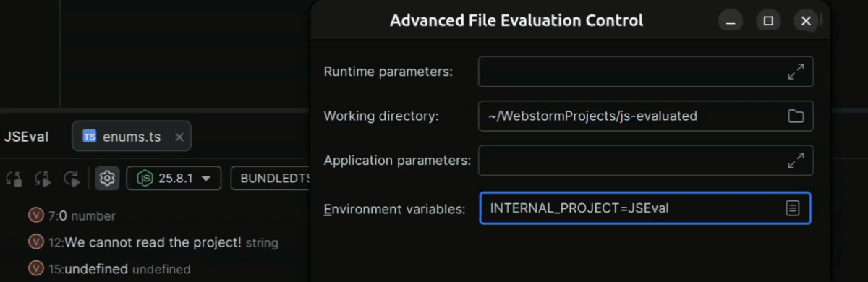Click the value icon beside 15:undefined
The height and width of the screenshot is (282, 868).
(35, 269)
